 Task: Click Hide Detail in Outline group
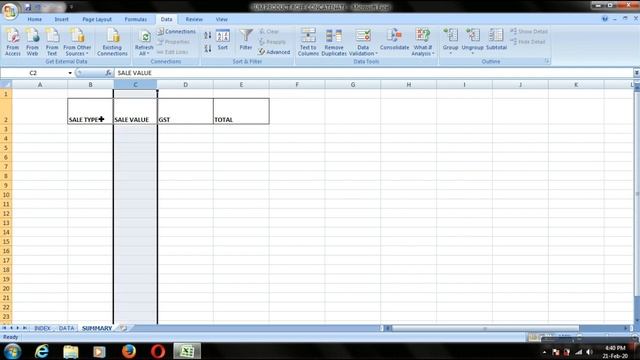[x=528, y=42]
